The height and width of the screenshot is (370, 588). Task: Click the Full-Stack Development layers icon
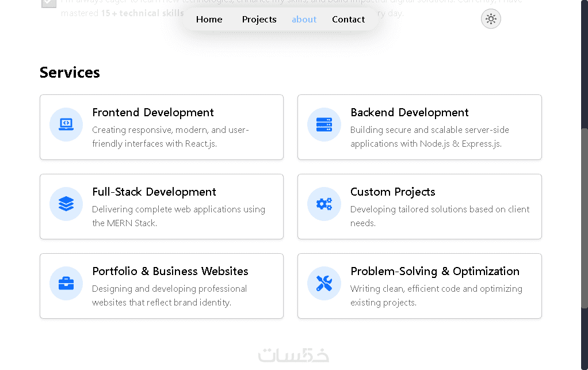tap(66, 204)
